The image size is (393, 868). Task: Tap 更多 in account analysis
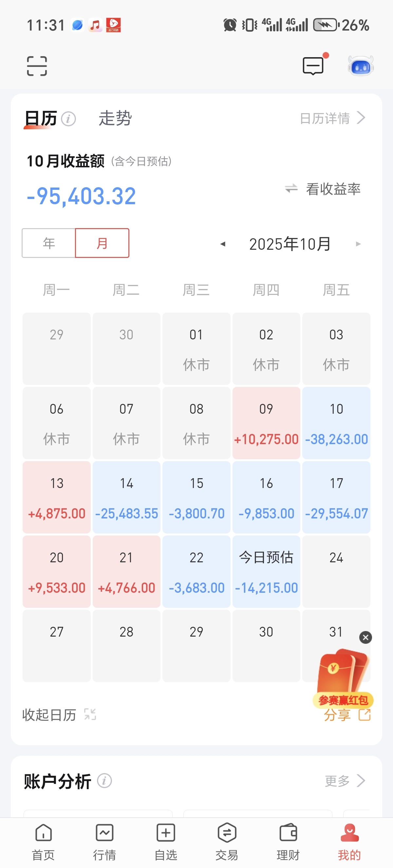pyautogui.click(x=345, y=781)
